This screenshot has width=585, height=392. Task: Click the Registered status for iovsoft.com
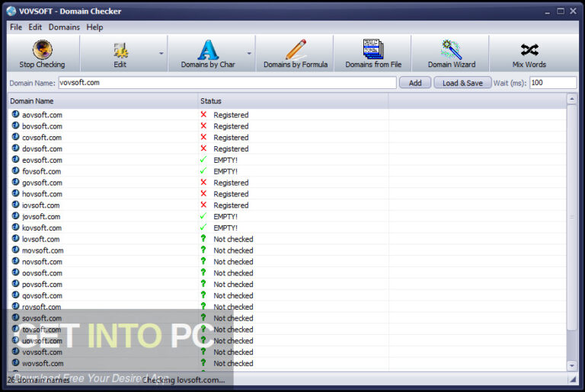[x=231, y=206]
